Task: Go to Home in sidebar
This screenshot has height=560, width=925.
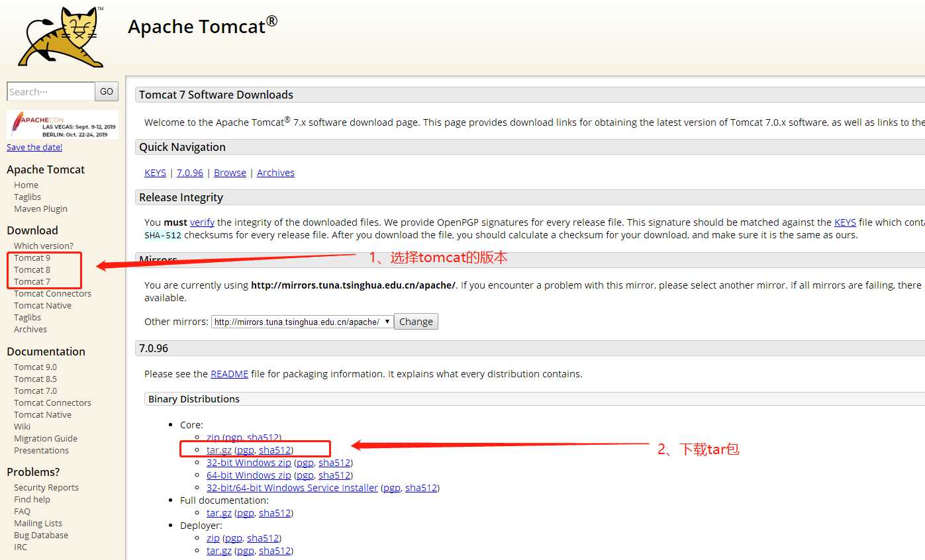Action: pyautogui.click(x=26, y=185)
